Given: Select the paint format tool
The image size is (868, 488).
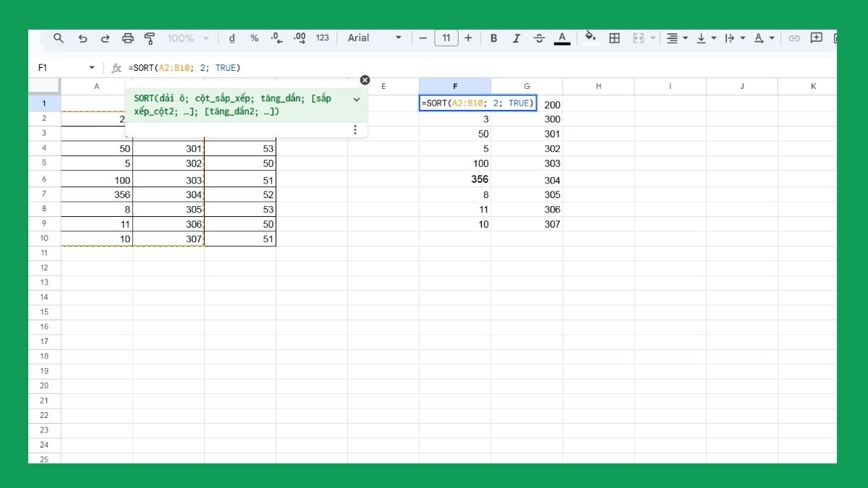Looking at the screenshot, I should [x=150, y=38].
